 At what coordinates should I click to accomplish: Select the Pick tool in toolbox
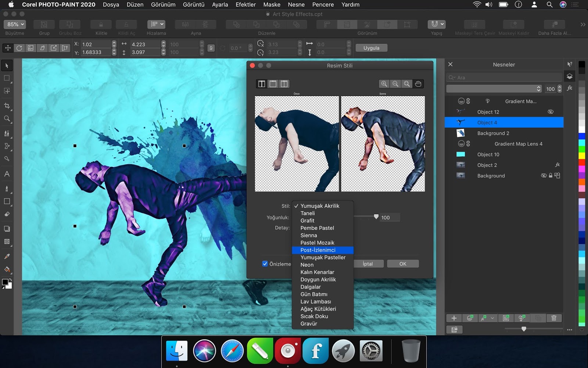point(7,66)
